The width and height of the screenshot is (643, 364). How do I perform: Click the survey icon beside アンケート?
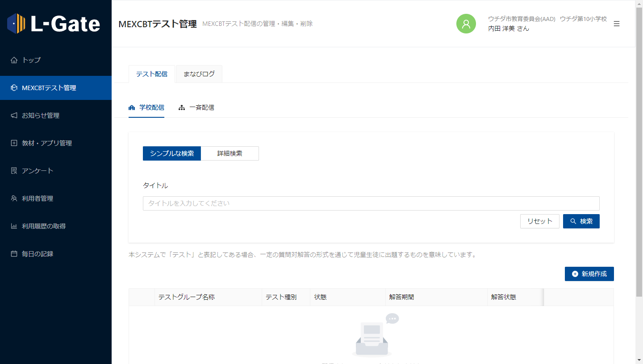(14, 171)
